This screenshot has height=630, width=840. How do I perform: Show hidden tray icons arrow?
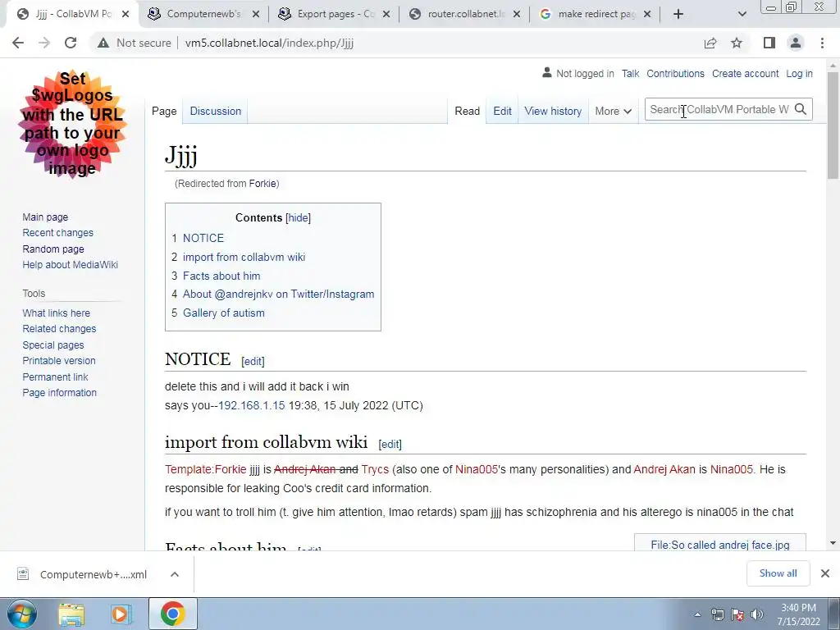(697, 614)
